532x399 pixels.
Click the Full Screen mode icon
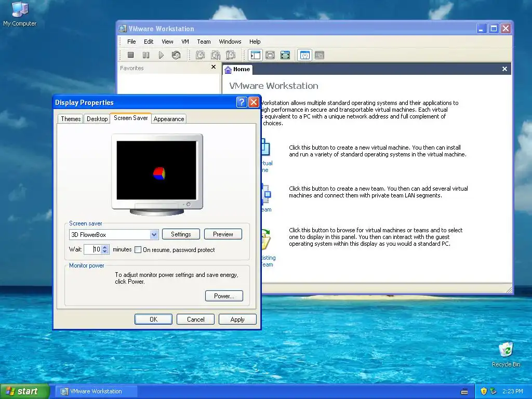pyautogui.click(x=285, y=55)
